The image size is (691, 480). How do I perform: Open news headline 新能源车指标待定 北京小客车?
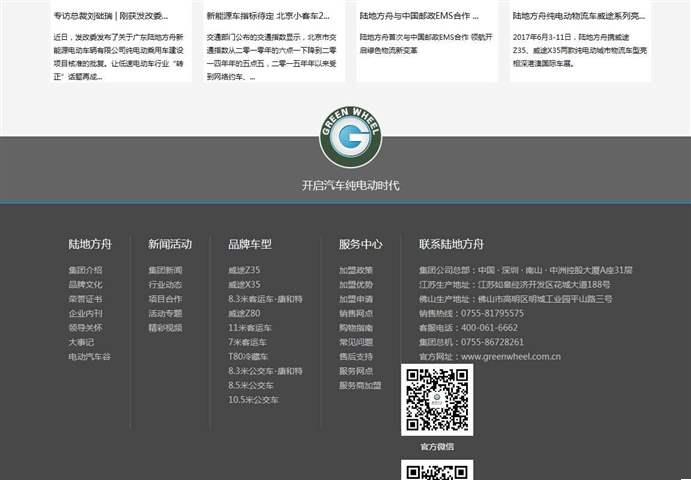[268, 16]
